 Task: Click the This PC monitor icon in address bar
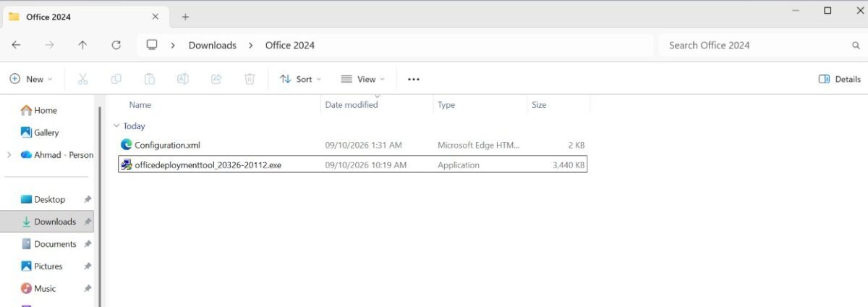tap(152, 45)
